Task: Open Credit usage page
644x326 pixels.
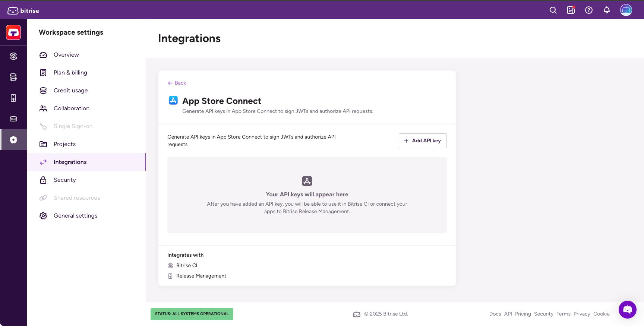Action: pos(86,91)
